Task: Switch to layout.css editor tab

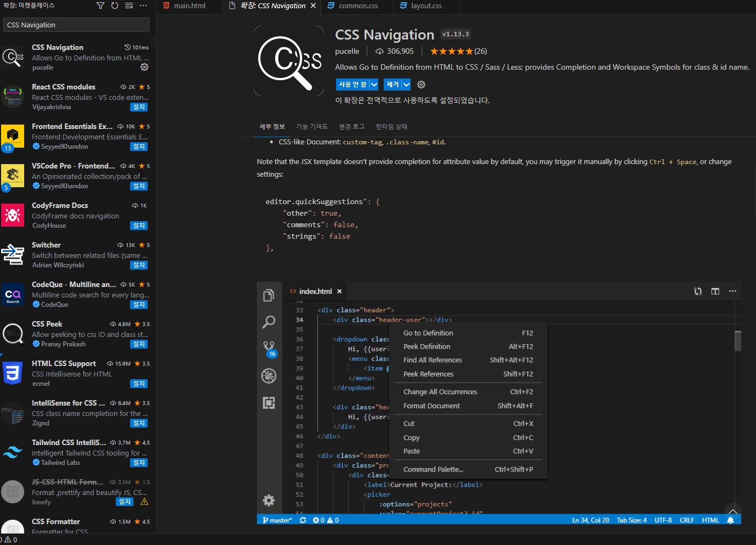Action: [426, 6]
